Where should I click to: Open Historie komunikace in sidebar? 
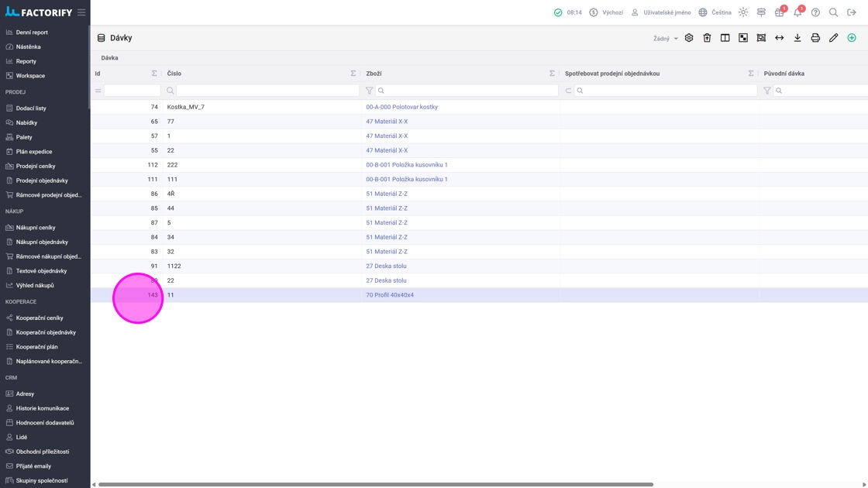pyautogui.click(x=43, y=407)
